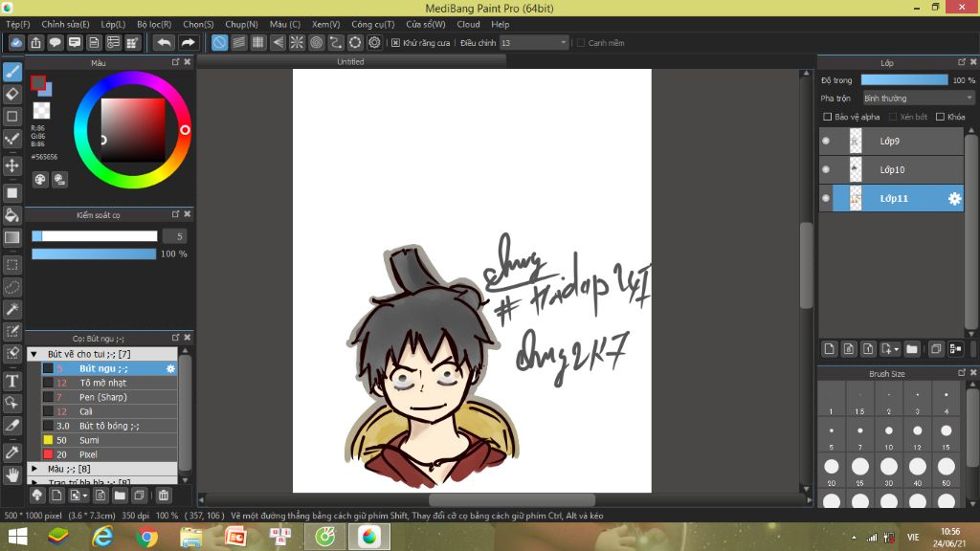Select the Brush tool in left toolbar
The image size is (980, 551).
pyautogui.click(x=11, y=73)
